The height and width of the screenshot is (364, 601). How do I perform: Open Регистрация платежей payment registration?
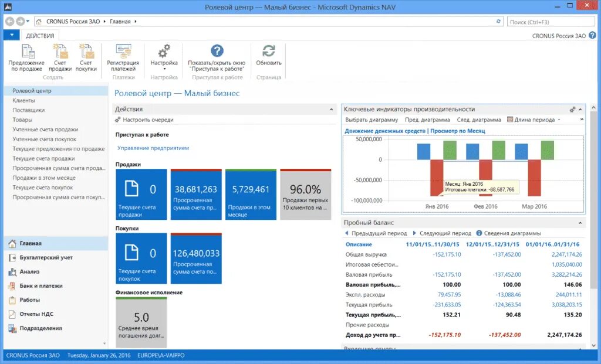(123, 58)
